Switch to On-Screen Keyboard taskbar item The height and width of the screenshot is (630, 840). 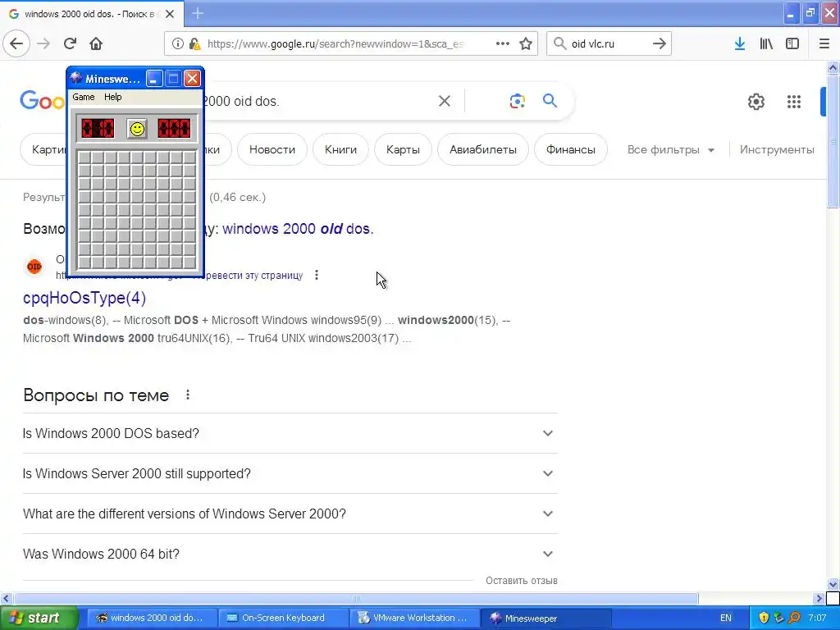[x=283, y=619]
